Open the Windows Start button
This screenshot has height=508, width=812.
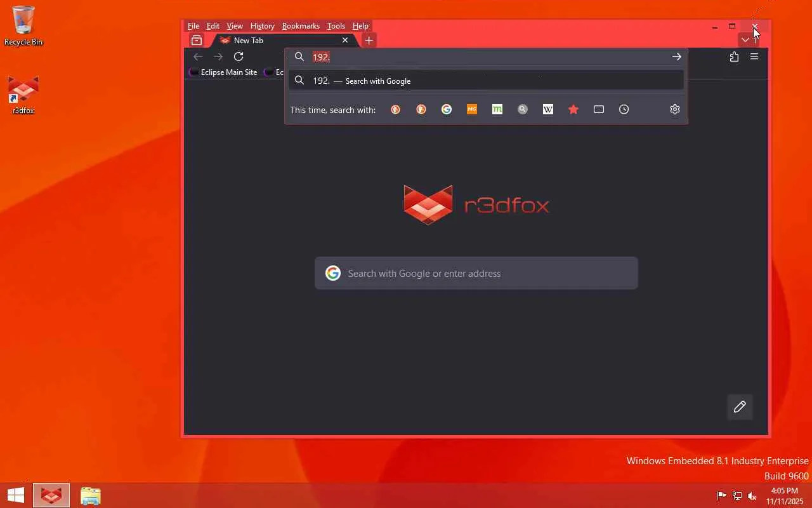[x=16, y=495]
